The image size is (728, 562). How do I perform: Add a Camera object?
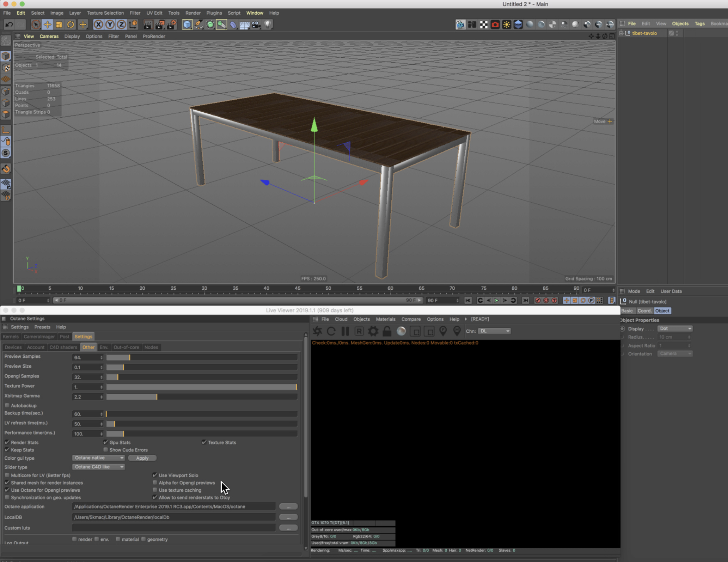[256, 25]
